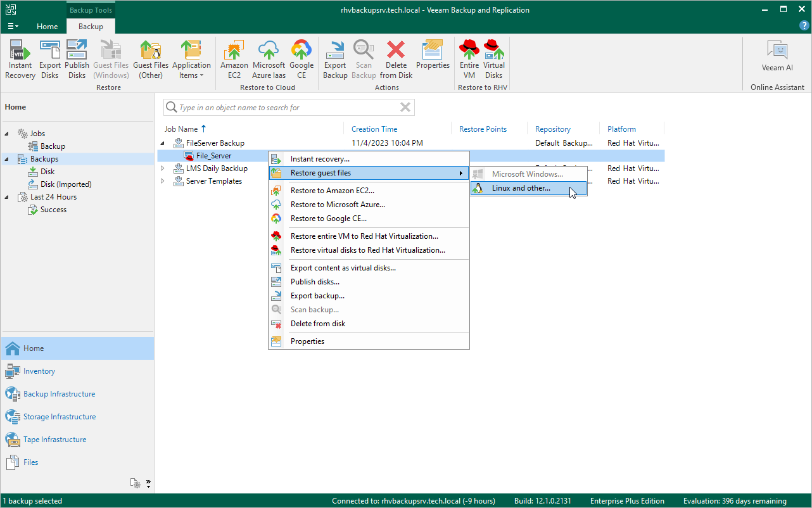The width and height of the screenshot is (812, 508).
Task: Choose Guest Files (Other) restore icon
Action: (x=151, y=60)
